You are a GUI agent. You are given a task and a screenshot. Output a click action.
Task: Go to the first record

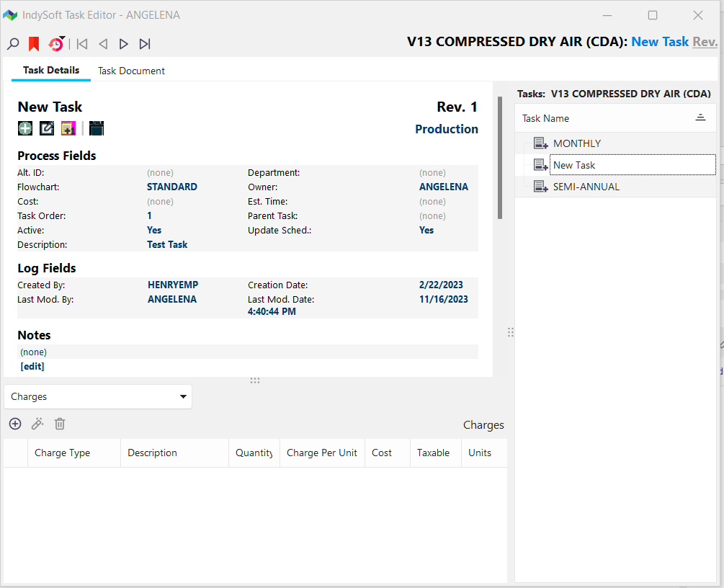[82, 44]
